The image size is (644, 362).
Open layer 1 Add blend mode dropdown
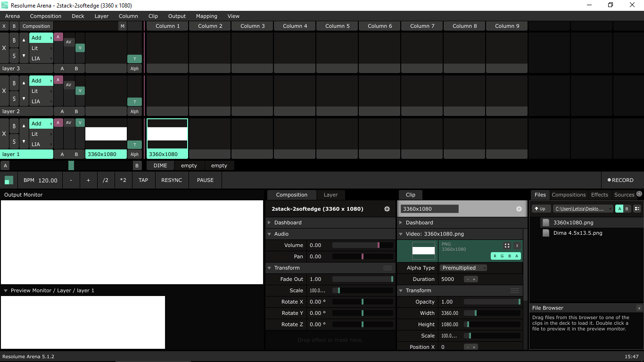(41, 123)
